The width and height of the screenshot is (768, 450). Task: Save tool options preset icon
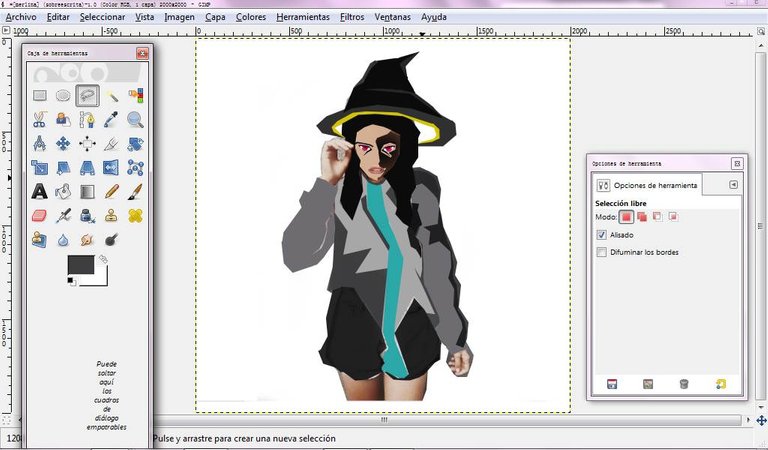(x=612, y=384)
